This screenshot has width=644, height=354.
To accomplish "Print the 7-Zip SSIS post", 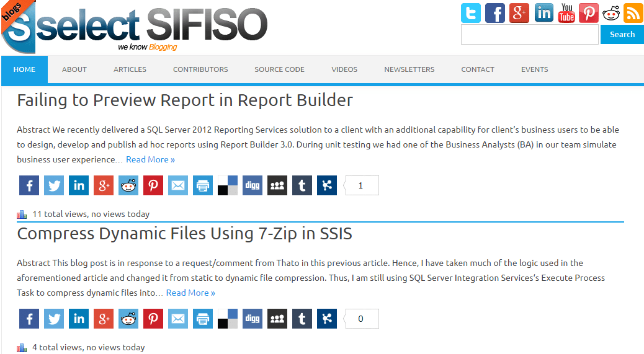I will click(203, 319).
